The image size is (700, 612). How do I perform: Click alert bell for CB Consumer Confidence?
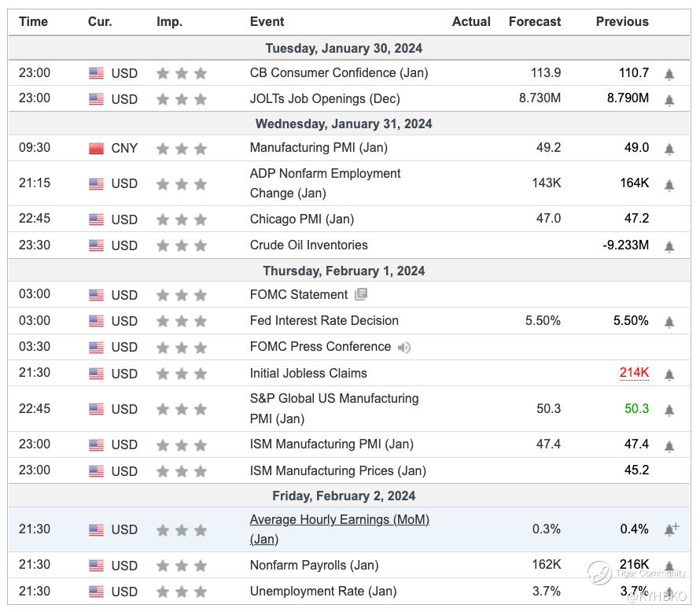tap(669, 74)
